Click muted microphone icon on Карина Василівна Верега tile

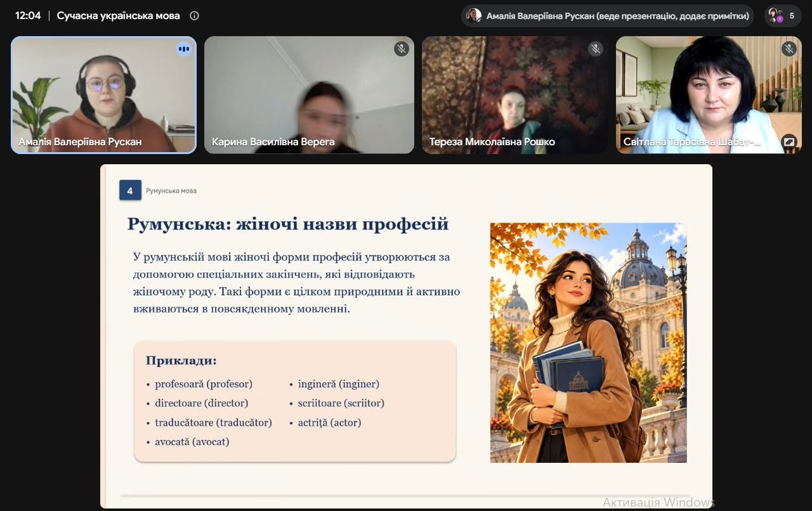(x=401, y=49)
